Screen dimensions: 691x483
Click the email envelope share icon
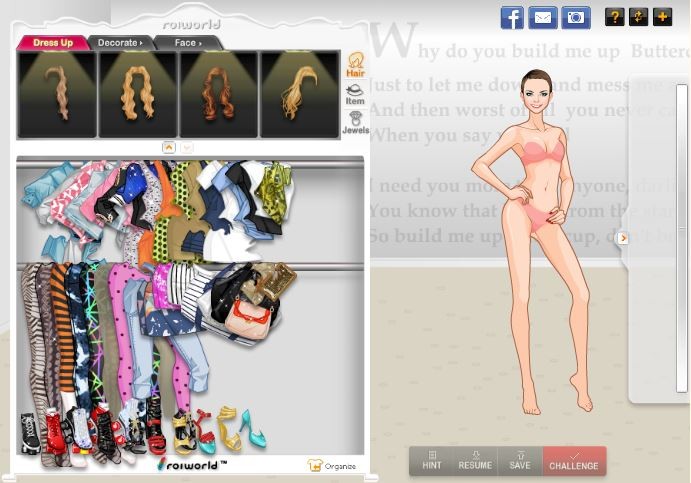click(543, 17)
